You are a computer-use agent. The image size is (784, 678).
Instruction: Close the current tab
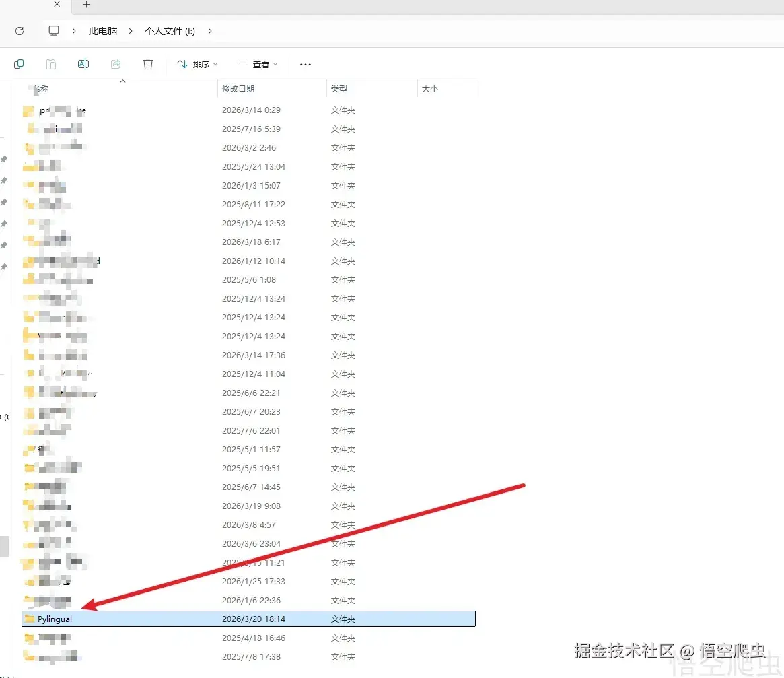(57, 4)
